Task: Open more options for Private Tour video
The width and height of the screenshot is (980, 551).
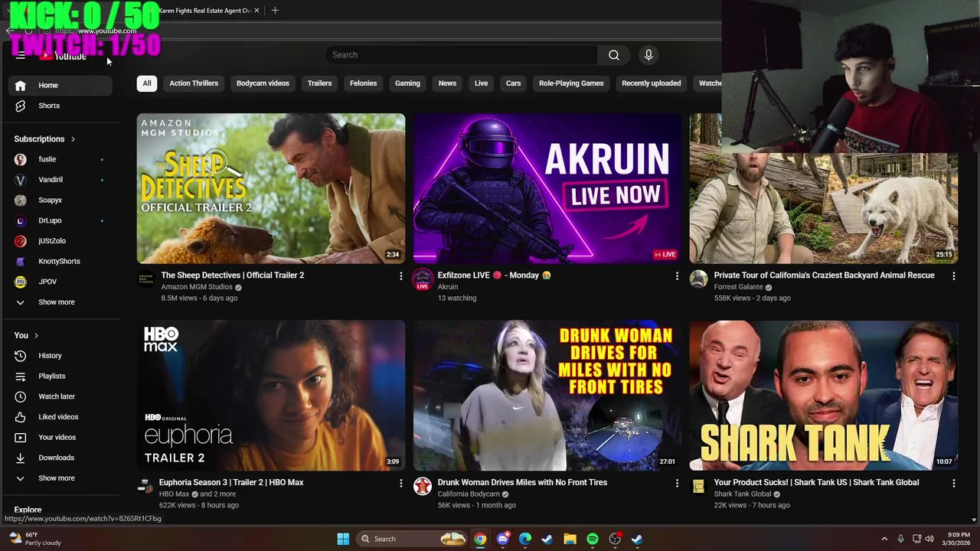Action: tap(953, 275)
